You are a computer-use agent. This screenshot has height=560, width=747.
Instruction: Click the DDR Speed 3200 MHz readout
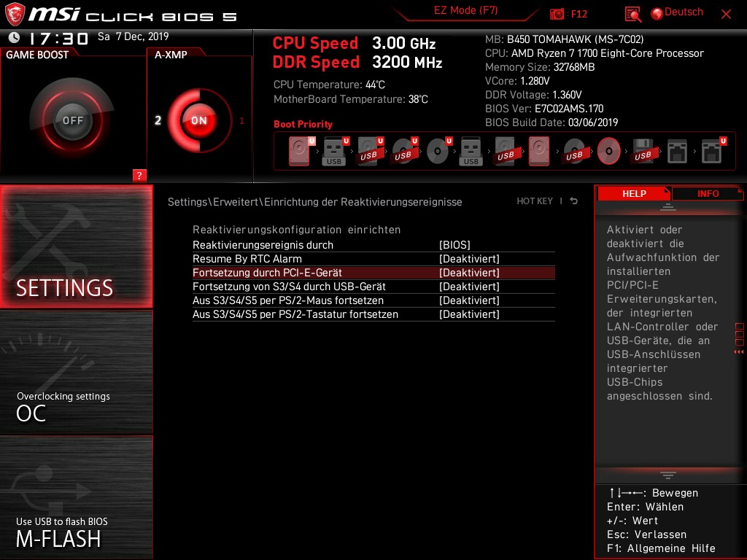pos(357,62)
